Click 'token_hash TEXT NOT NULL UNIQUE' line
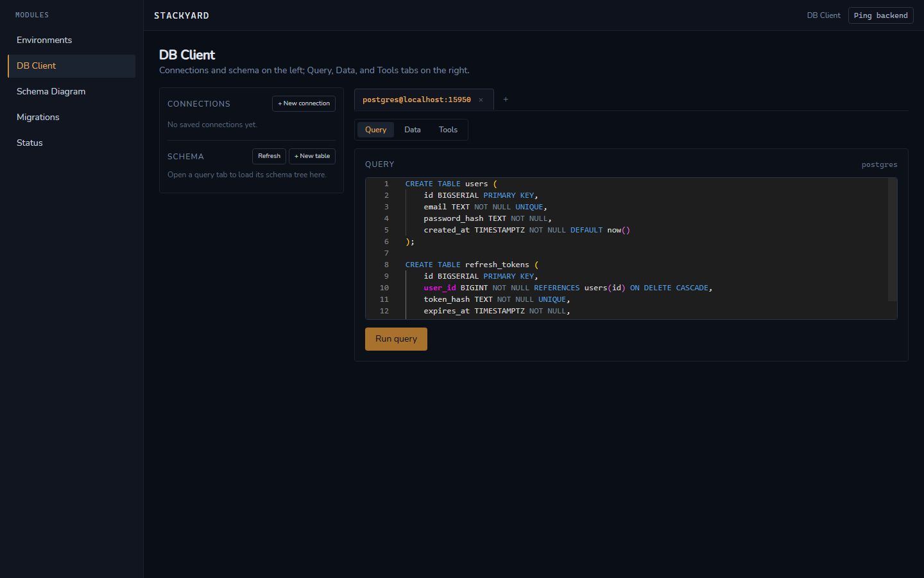Image resolution: width=924 pixels, height=578 pixels. pos(497,299)
